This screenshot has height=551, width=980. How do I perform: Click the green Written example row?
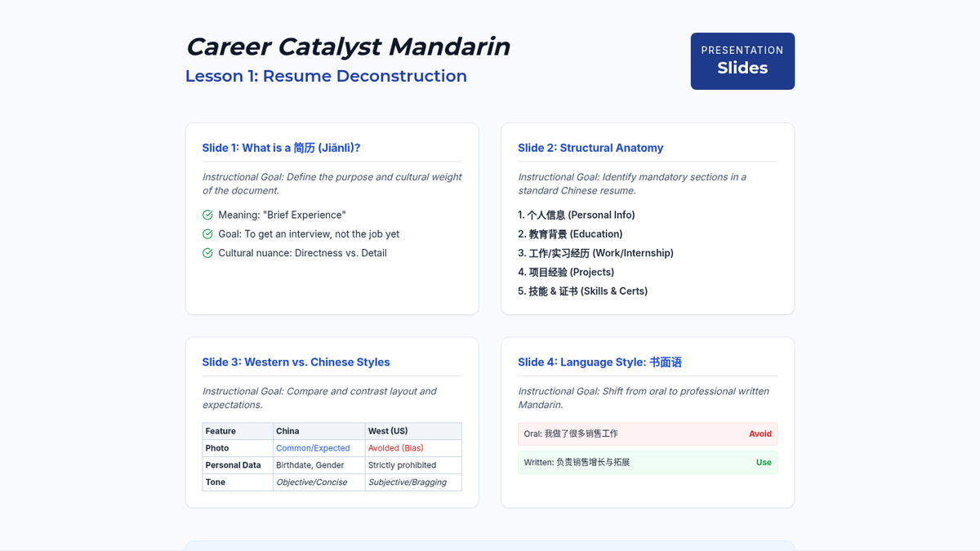tap(647, 463)
